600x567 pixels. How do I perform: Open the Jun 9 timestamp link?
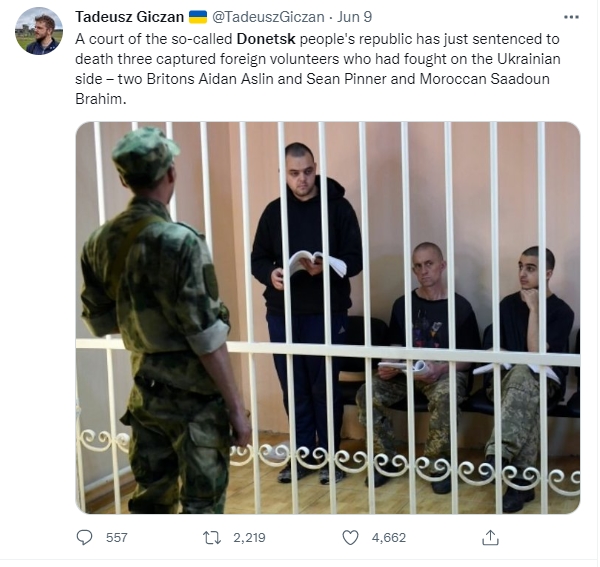point(354,17)
